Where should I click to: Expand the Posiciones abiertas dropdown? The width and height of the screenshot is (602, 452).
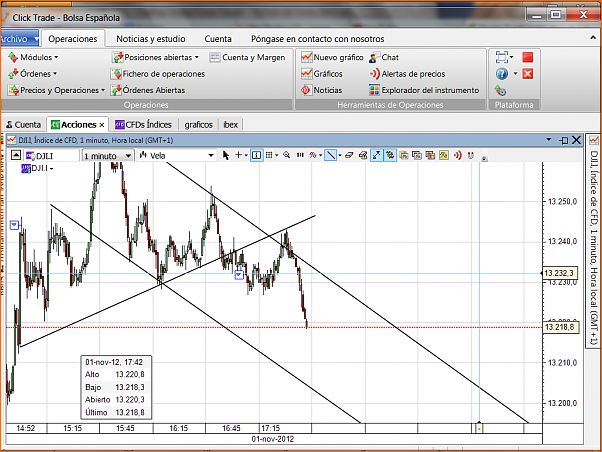[x=155, y=57]
